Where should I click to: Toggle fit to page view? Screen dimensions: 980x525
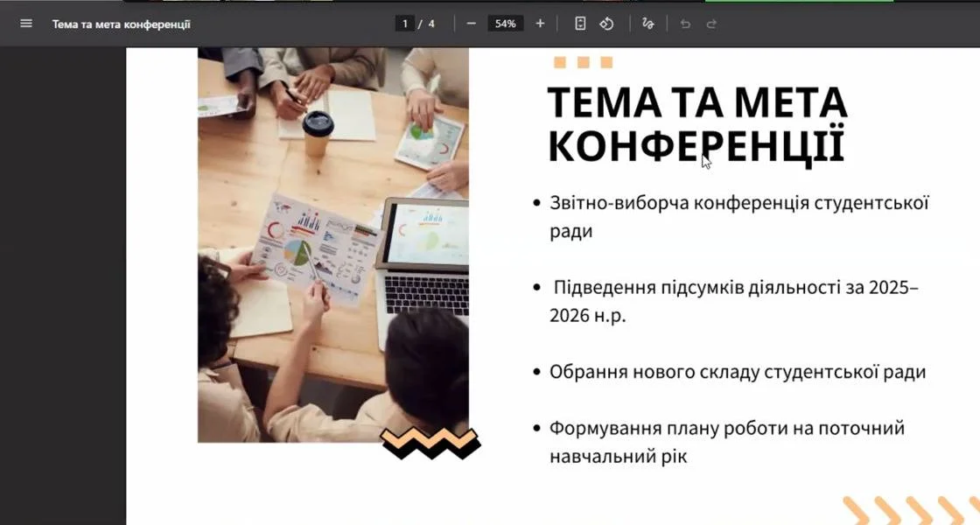click(580, 24)
